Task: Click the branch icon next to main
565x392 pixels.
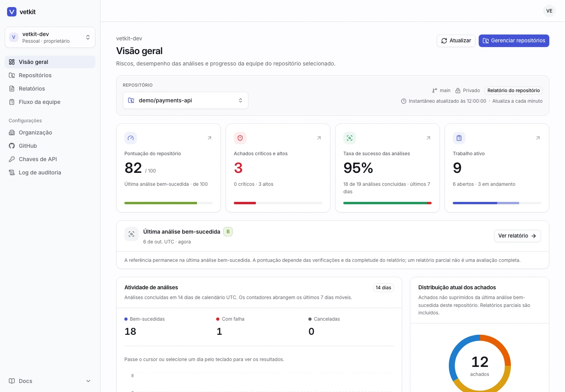Action: tap(435, 91)
